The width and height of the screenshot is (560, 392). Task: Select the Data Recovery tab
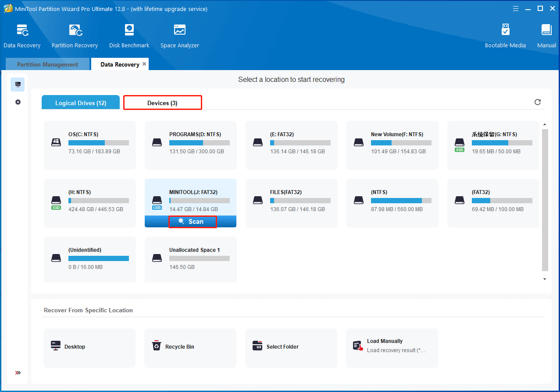click(x=120, y=64)
